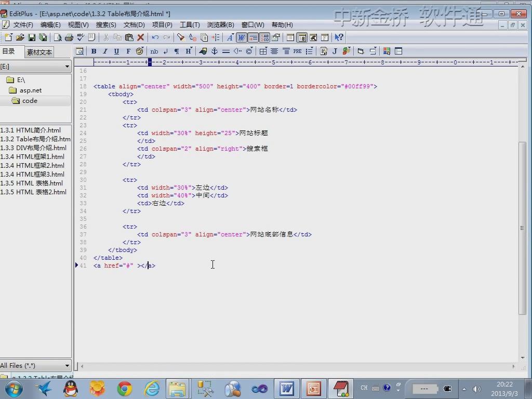The width and height of the screenshot is (532, 399).
Task: Click line 18 table tag text
Action: pyautogui.click(x=235, y=86)
